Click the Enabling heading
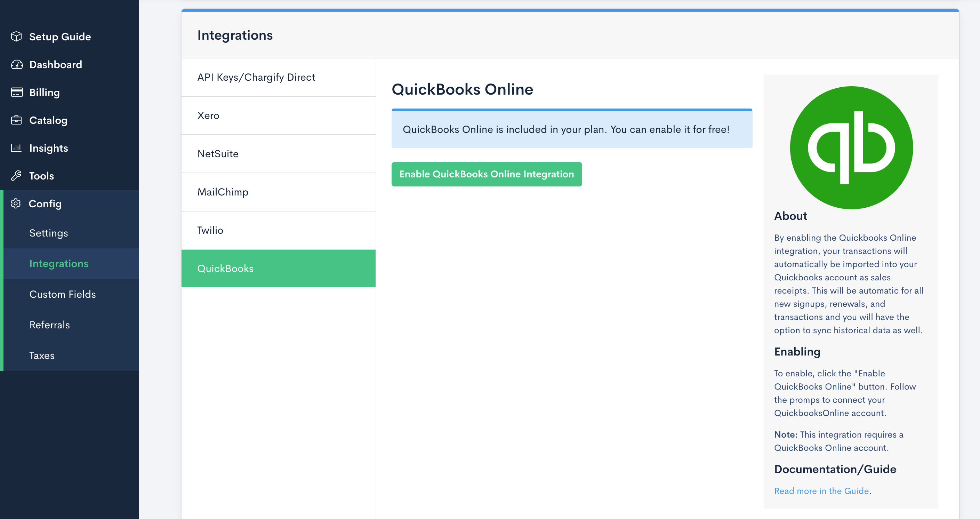This screenshot has width=980, height=519. click(x=797, y=351)
